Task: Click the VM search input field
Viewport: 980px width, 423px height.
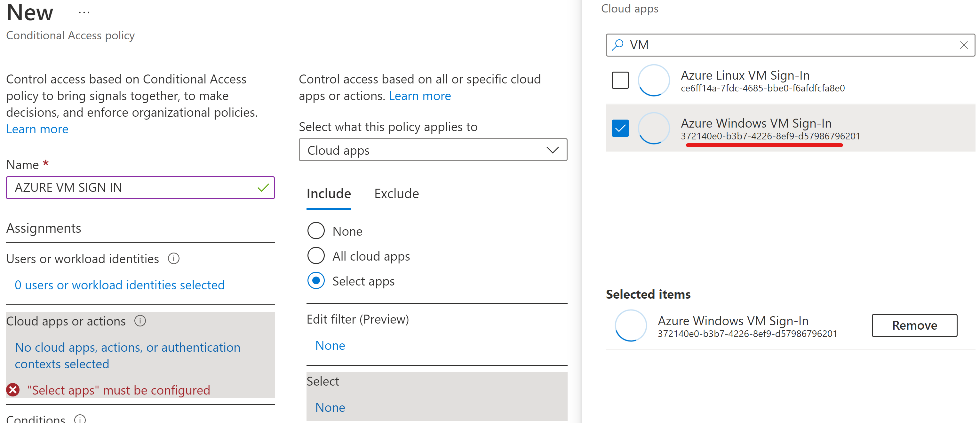Action: pos(791,45)
